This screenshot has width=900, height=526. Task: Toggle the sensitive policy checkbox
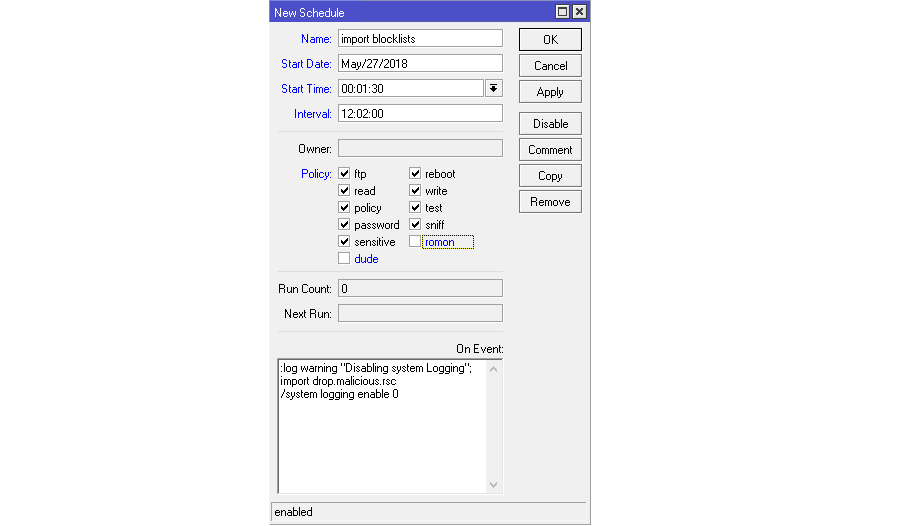[344, 242]
